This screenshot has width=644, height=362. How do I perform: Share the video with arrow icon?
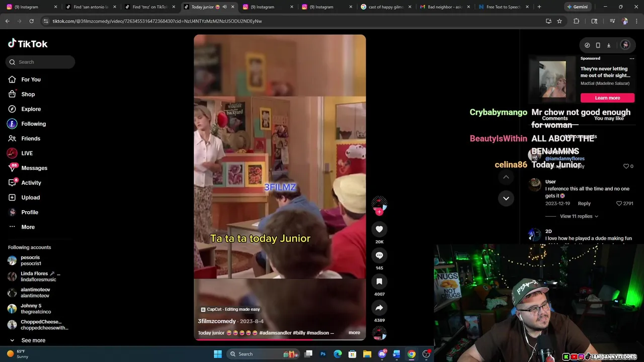[x=379, y=308]
